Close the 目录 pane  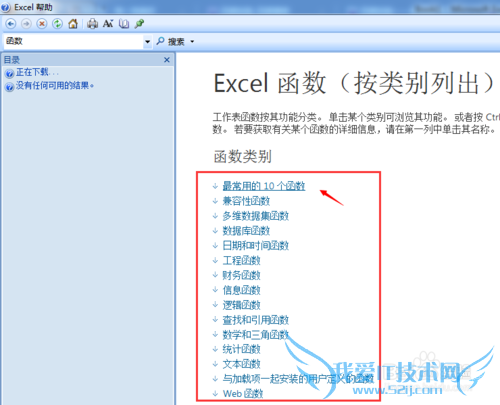(x=167, y=60)
